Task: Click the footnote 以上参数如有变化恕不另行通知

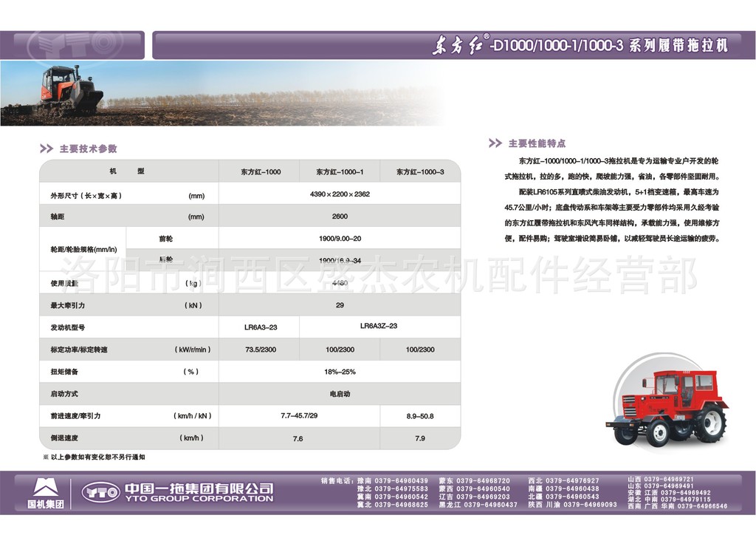Action: (98, 457)
